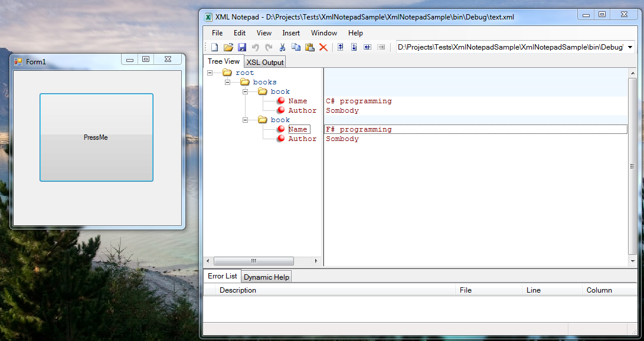Click the value 'C# programming'

(359, 101)
